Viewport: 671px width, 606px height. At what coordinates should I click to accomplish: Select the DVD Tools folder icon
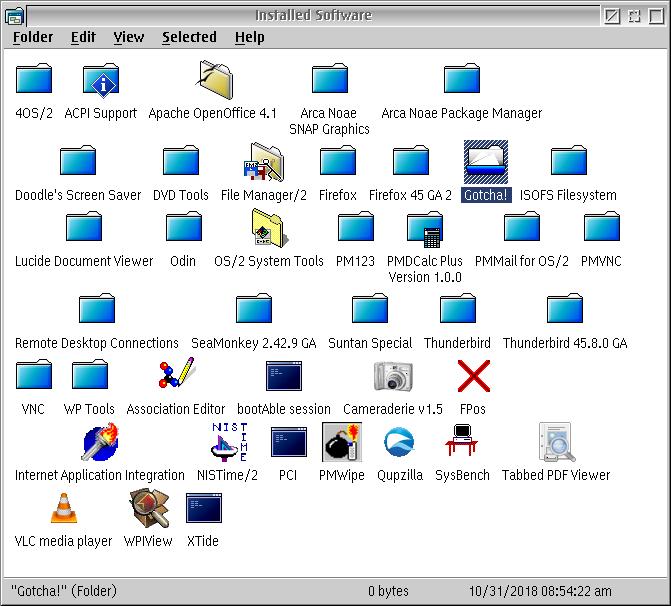point(181,160)
